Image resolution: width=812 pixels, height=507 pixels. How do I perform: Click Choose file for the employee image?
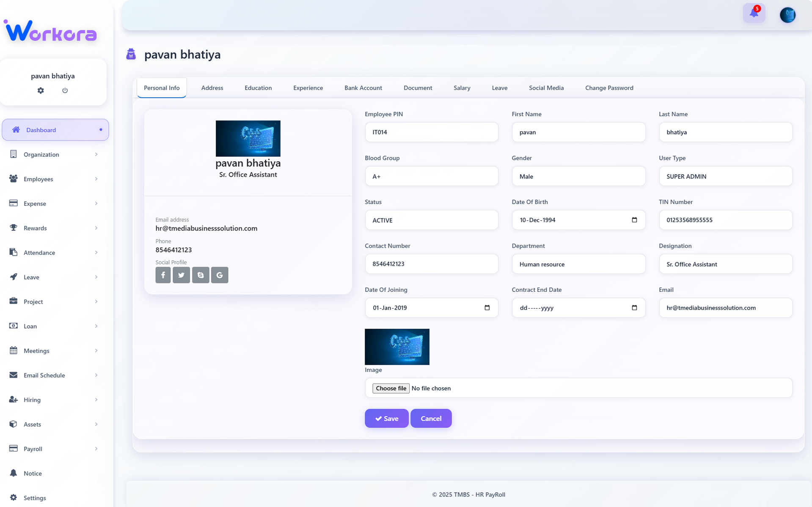tap(391, 388)
